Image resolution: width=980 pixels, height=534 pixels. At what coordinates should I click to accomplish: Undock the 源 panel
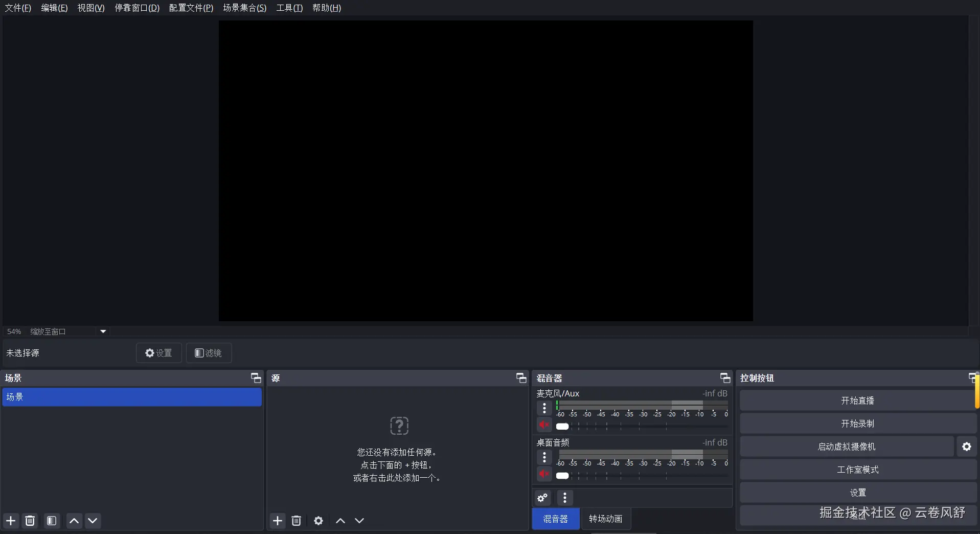[521, 378]
